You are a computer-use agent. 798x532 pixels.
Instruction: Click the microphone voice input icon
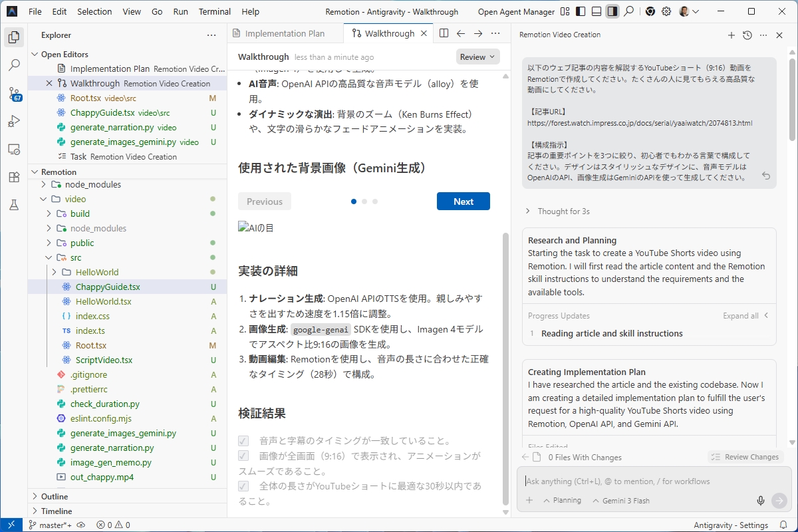tap(761, 501)
